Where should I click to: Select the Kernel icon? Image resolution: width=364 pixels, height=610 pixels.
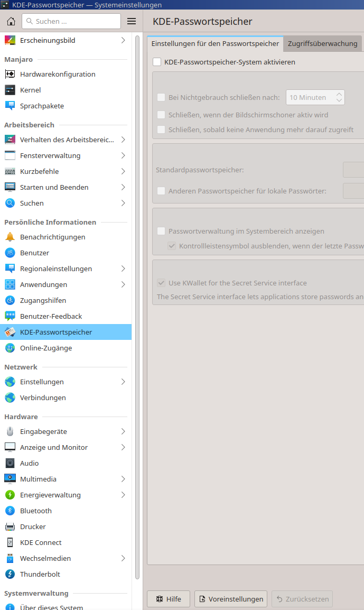(10, 90)
